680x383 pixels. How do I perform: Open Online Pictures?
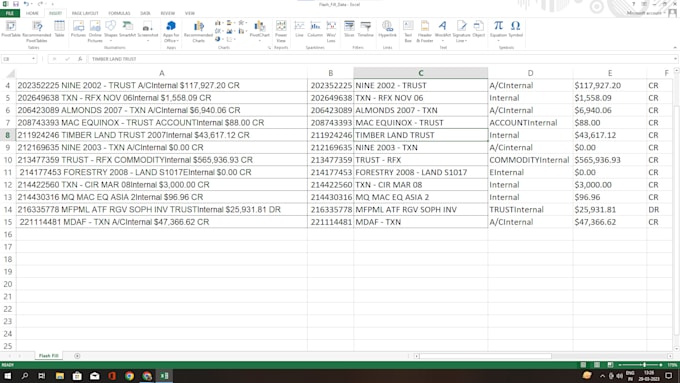point(95,31)
